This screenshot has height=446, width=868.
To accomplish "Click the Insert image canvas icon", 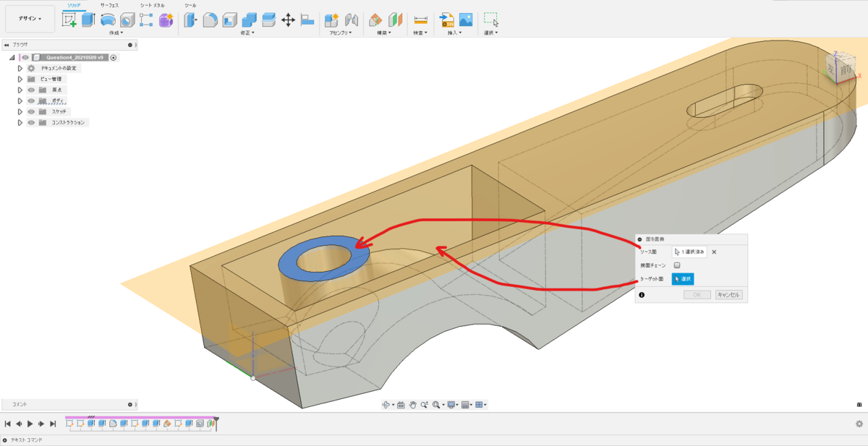I will [466, 20].
